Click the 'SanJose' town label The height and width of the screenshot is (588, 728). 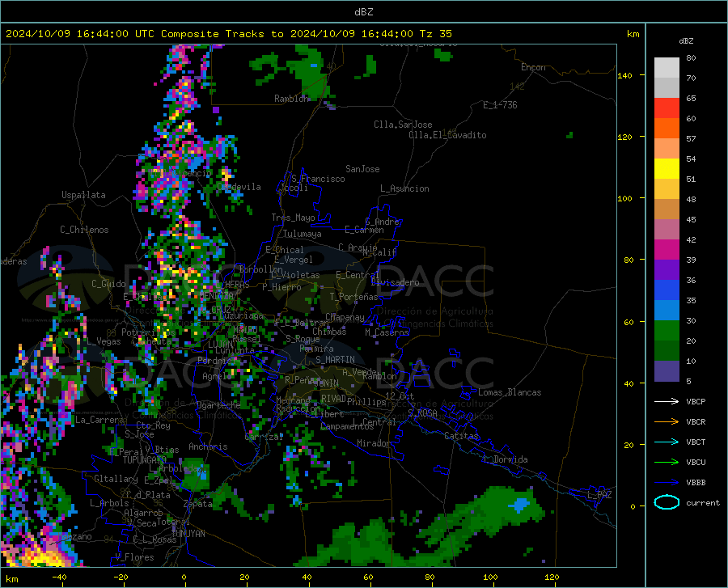tap(362, 169)
